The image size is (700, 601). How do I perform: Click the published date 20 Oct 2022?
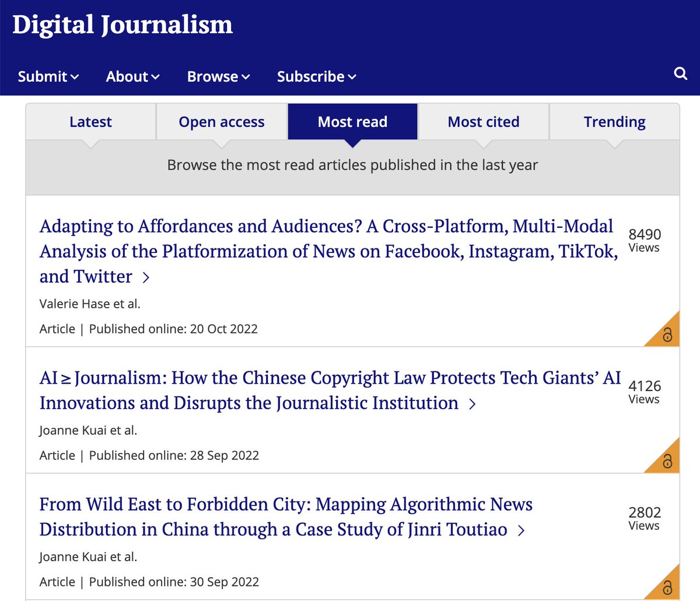224,329
